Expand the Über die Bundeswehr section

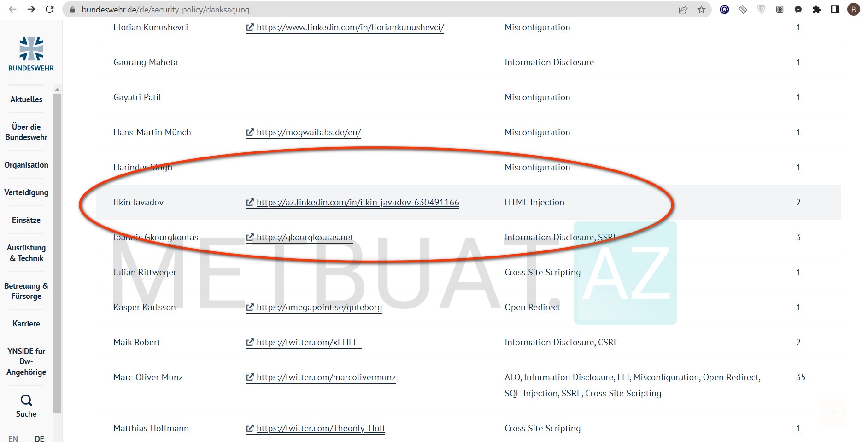26,132
